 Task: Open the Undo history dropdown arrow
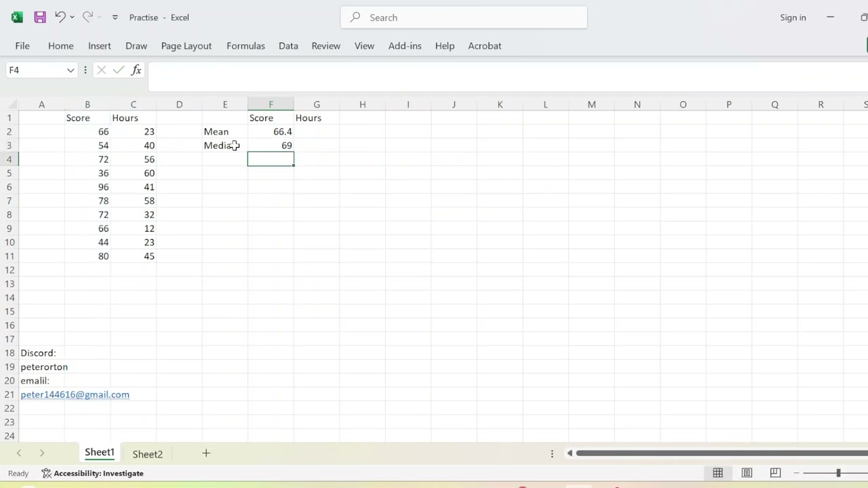click(72, 18)
